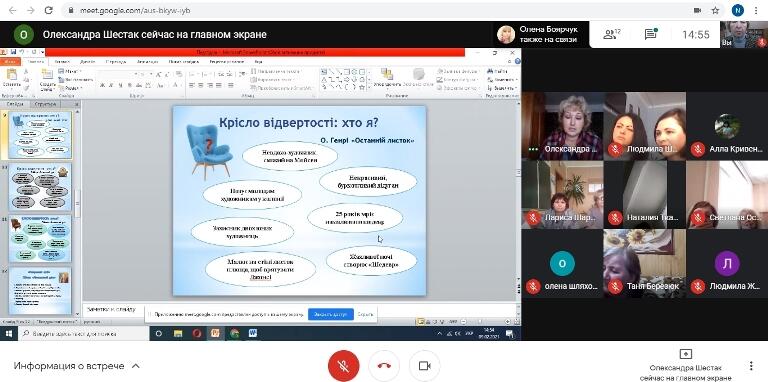Click the Олена Боярчук also-in-call notification
The width and height of the screenshot is (768, 382).
[540, 34]
